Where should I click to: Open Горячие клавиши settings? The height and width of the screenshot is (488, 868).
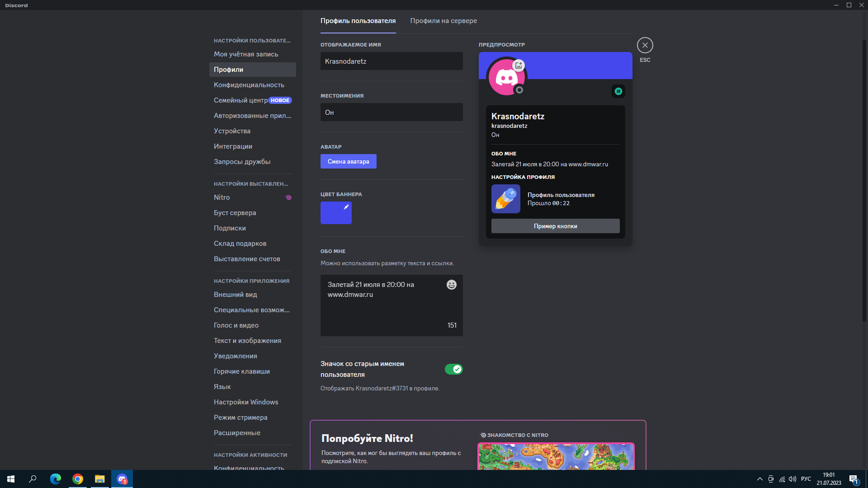coord(252,371)
